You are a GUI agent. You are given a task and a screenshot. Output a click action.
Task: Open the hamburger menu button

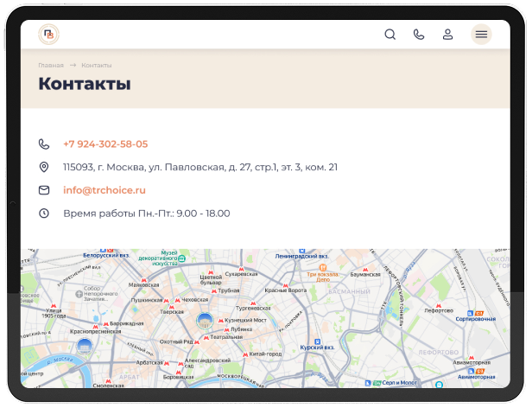tap(481, 35)
